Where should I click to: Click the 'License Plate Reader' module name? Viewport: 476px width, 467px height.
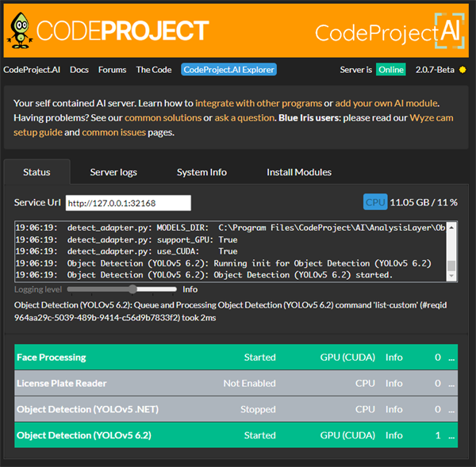tap(62, 384)
